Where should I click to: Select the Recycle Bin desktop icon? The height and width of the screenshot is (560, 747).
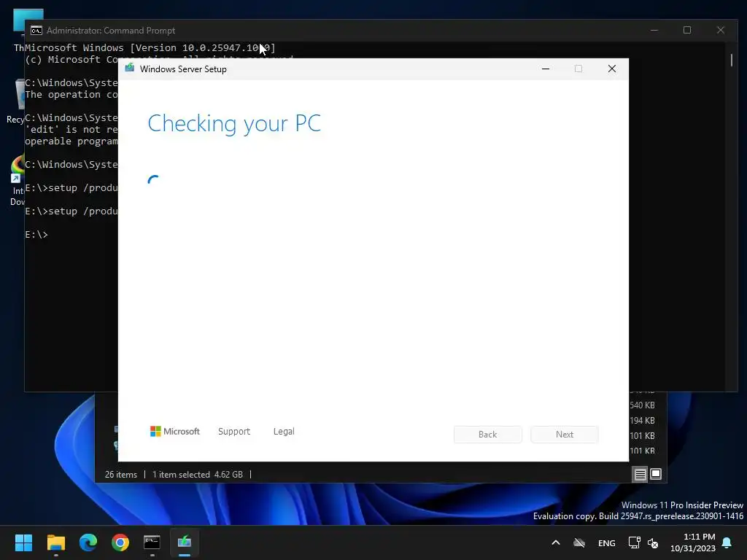click(x=16, y=101)
